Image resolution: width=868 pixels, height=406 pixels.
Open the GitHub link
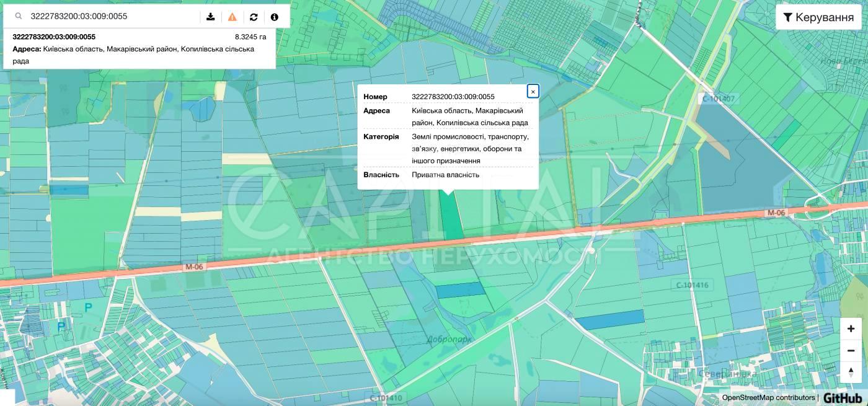pyautogui.click(x=843, y=398)
